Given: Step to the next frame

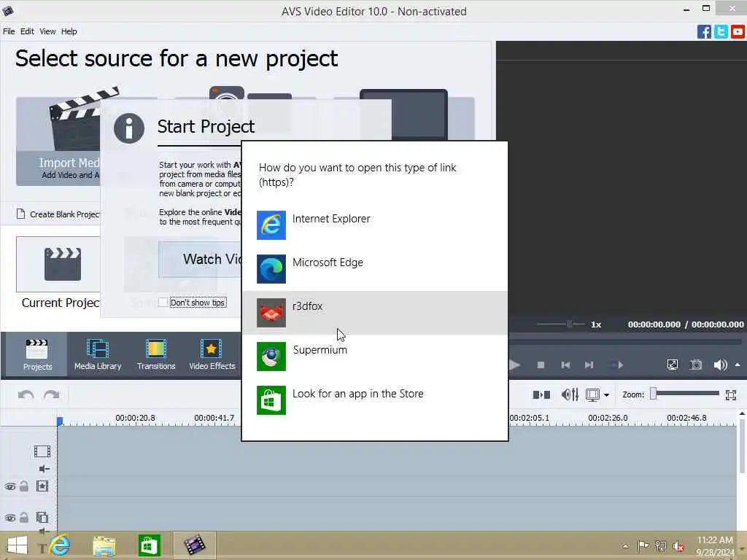Looking at the screenshot, I should click(x=589, y=365).
